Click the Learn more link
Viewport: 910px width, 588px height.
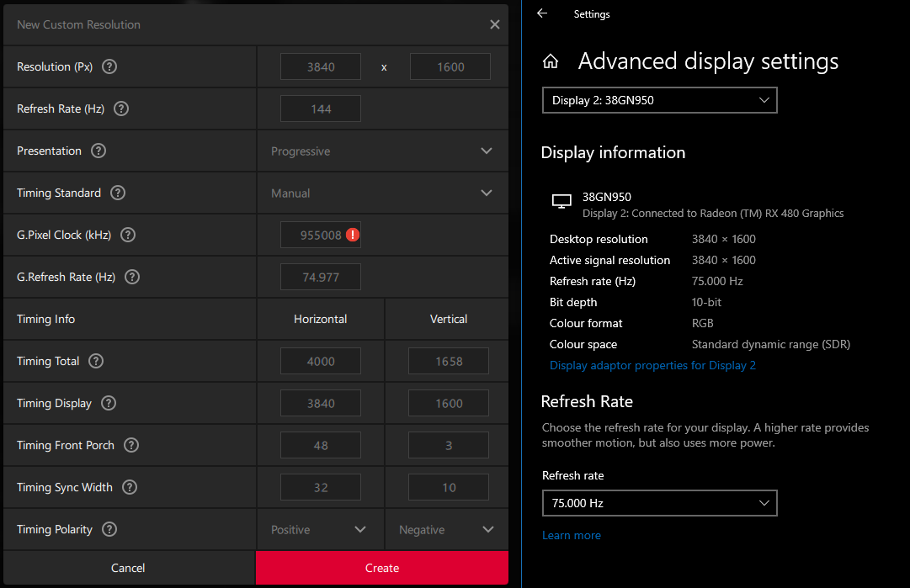coord(571,535)
